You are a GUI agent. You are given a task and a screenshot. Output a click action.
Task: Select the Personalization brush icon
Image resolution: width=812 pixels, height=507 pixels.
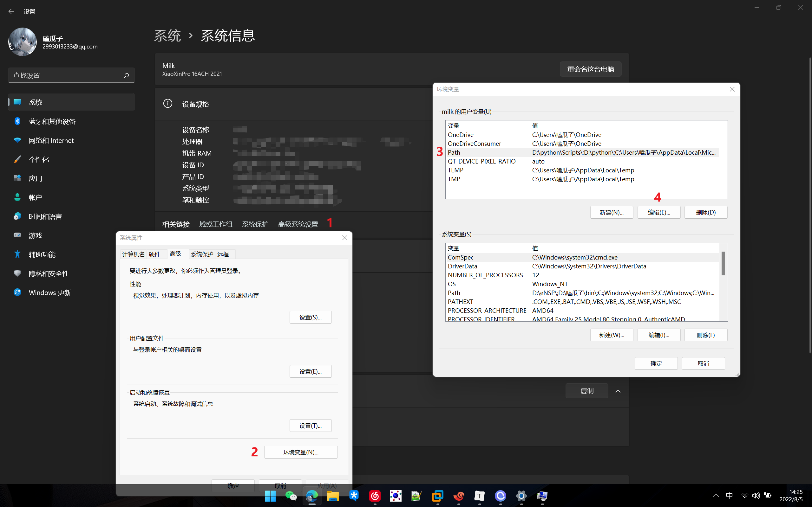click(17, 159)
